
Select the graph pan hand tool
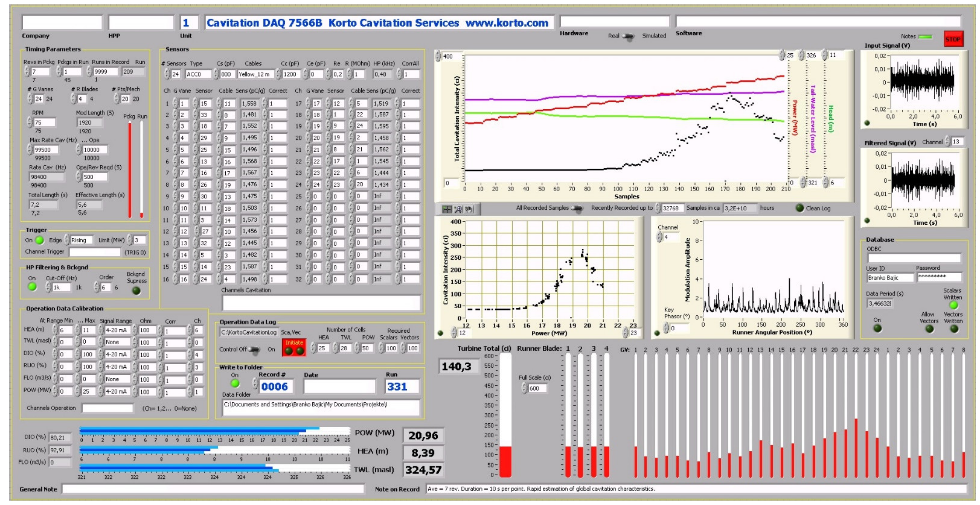pyautogui.click(x=469, y=209)
